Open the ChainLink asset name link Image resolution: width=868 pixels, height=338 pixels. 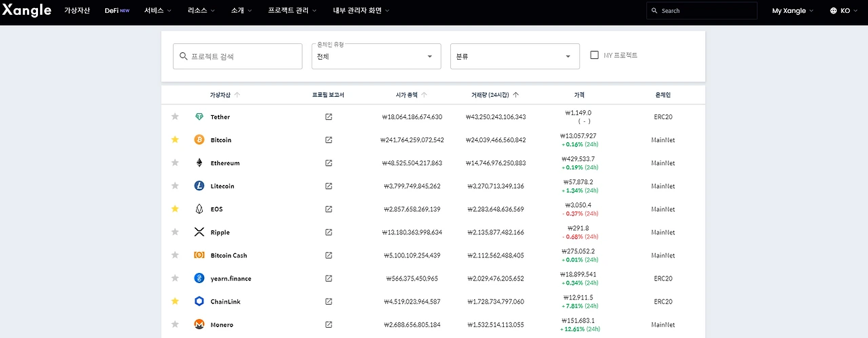click(226, 301)
